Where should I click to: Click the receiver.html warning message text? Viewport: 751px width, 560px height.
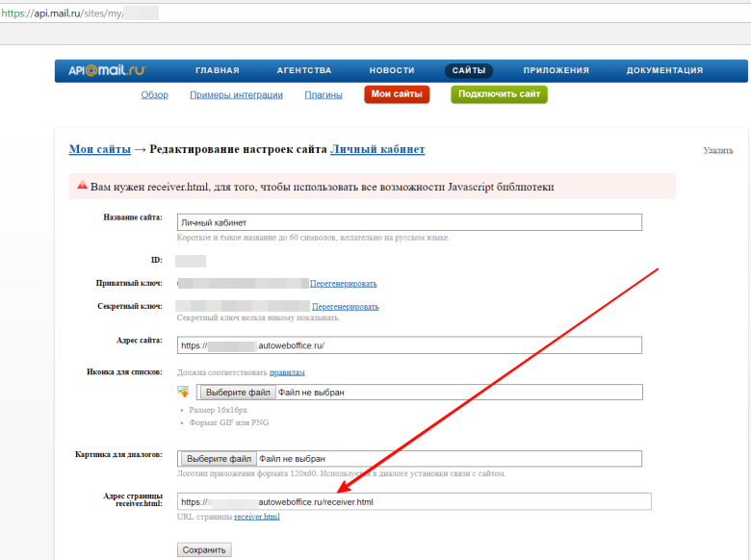(323, 187)
